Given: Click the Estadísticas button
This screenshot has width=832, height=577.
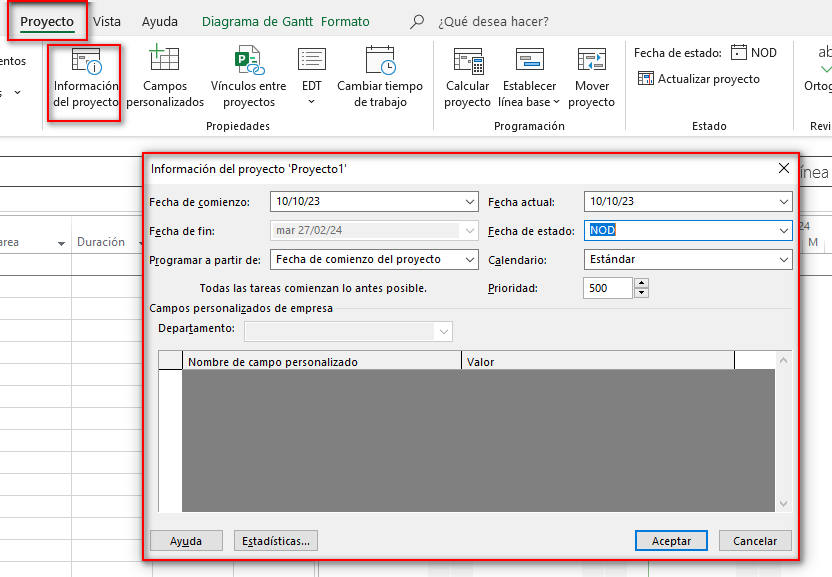Looking at the screenshot, I should 276,541.
